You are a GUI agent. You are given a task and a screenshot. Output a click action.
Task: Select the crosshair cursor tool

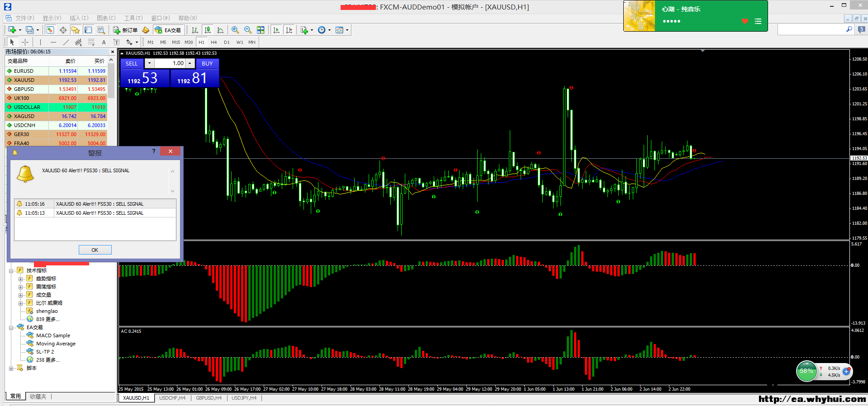pos(25,42)
